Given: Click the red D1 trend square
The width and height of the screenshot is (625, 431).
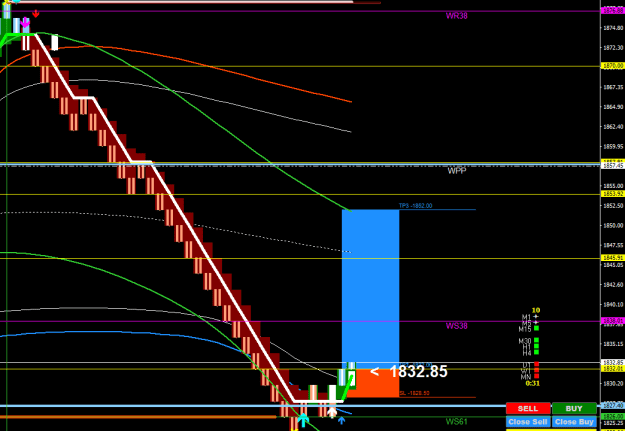Looking at the screenshot, I should 537,364.
